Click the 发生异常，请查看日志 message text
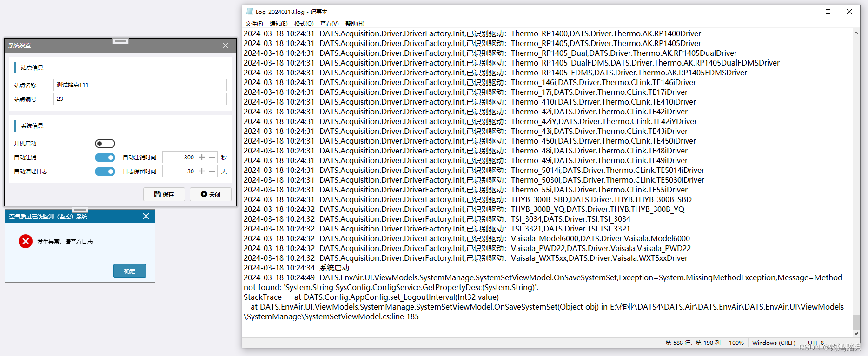Screen dimensions: 868x356 tap(65, 242)
